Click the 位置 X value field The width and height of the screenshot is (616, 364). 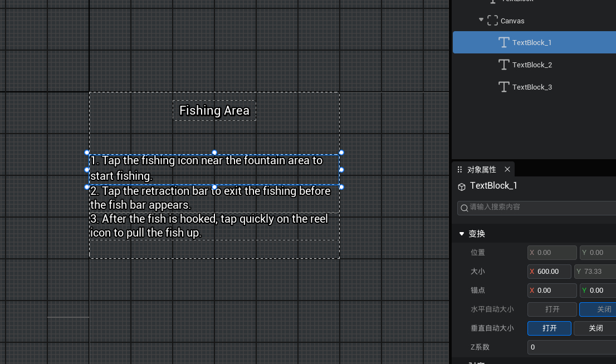552,253
